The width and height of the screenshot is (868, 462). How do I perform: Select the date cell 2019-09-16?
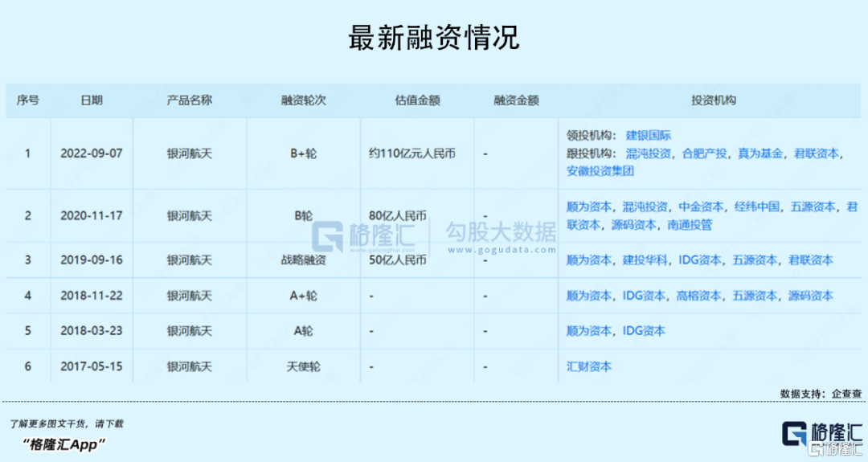point(92,260)
